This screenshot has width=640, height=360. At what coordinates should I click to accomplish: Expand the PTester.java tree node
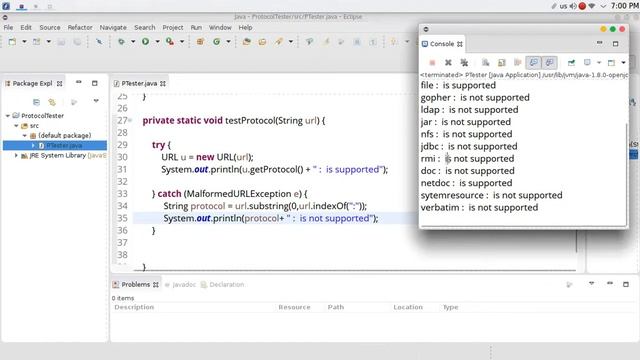33,145
